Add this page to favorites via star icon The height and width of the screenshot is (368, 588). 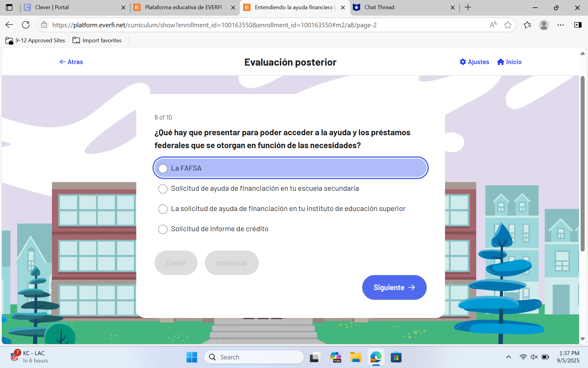pos(508,25)
